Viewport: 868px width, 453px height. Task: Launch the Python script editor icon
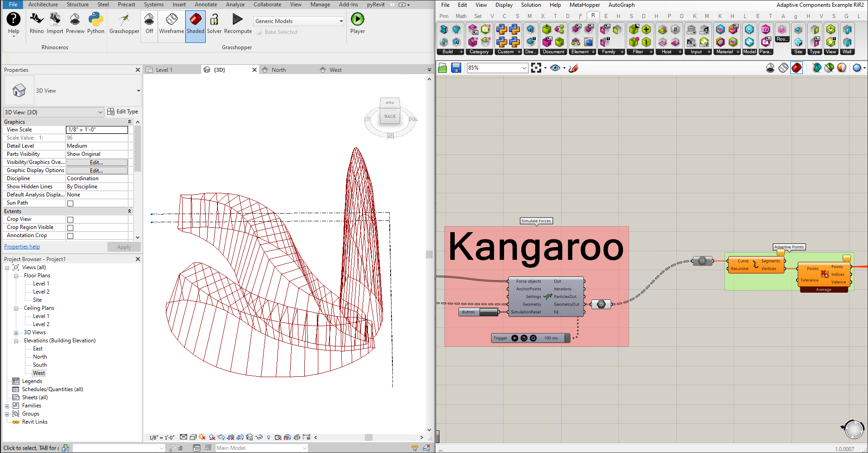[x=96, y=23]
